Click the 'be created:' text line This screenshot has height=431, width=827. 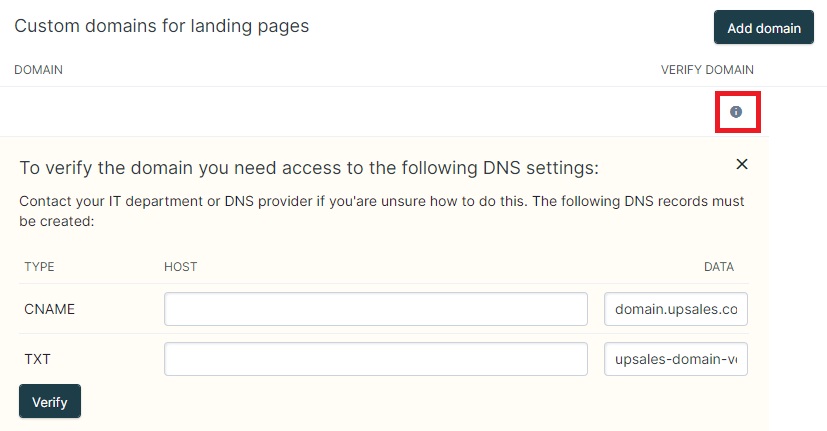[x=57, y=221]
